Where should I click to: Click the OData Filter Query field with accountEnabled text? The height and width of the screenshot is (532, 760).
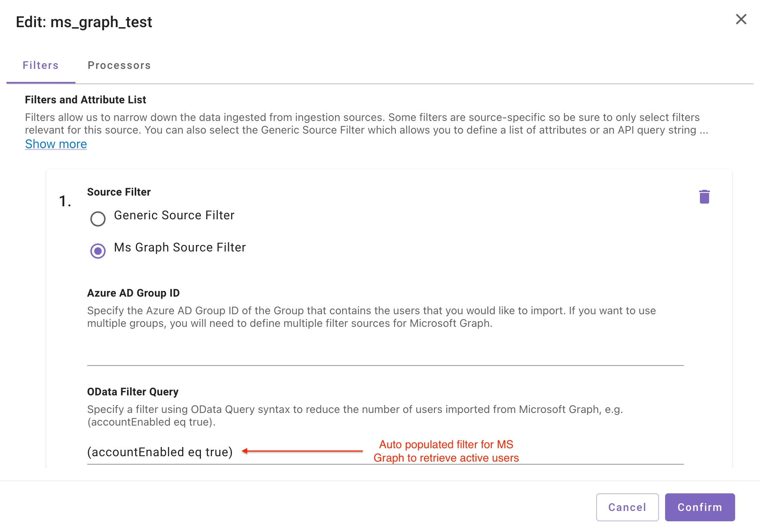click(385, 452)
